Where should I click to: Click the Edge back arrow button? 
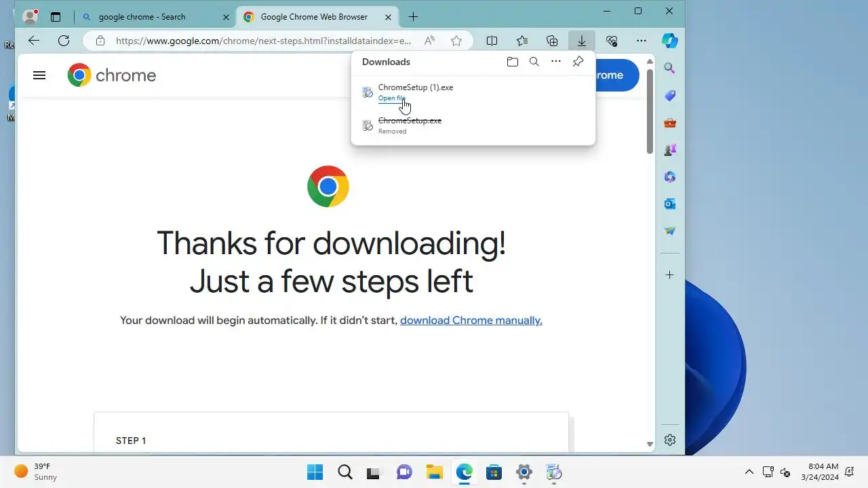coord(33,41)
